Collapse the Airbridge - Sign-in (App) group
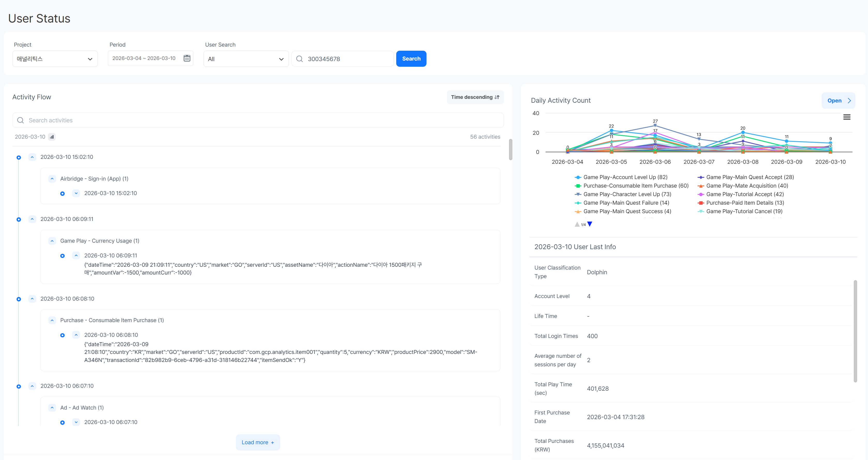This screenshot has height=460, width=868. [52, 179]
